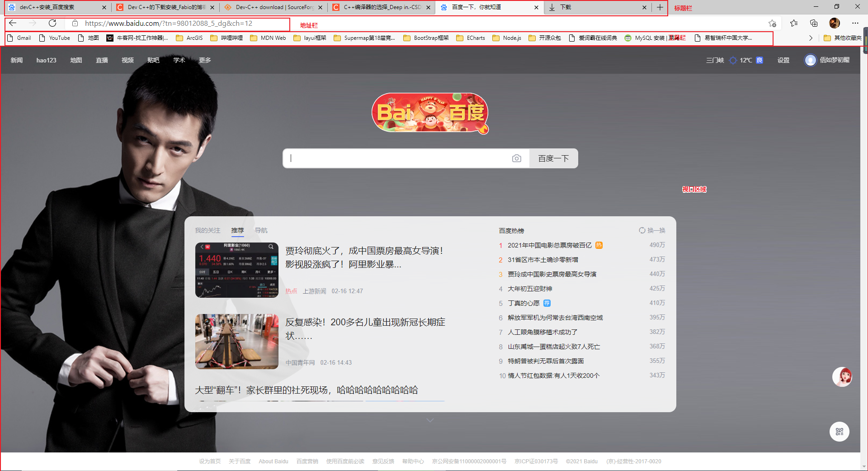Open the About Baidu footer link
The image size is (868, 471).
273,461
